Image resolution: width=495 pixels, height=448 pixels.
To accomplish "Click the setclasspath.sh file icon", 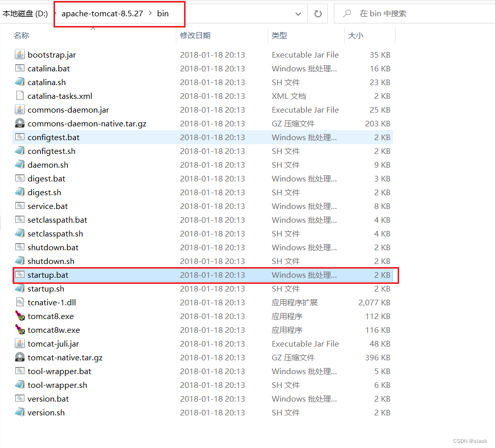I will point(19,233).
